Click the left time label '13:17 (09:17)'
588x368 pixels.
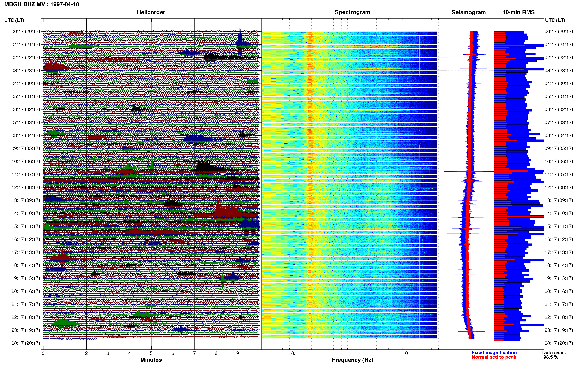(x=26, y=200)
